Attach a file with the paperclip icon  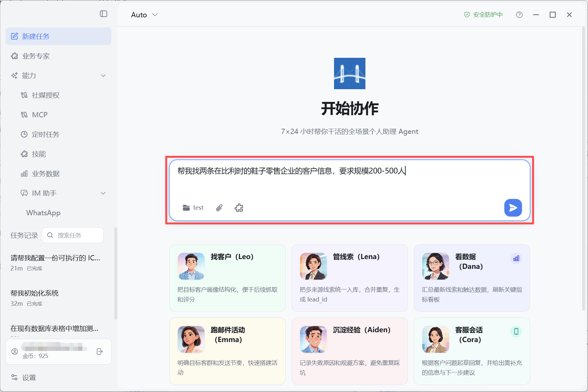click(219, 208)
